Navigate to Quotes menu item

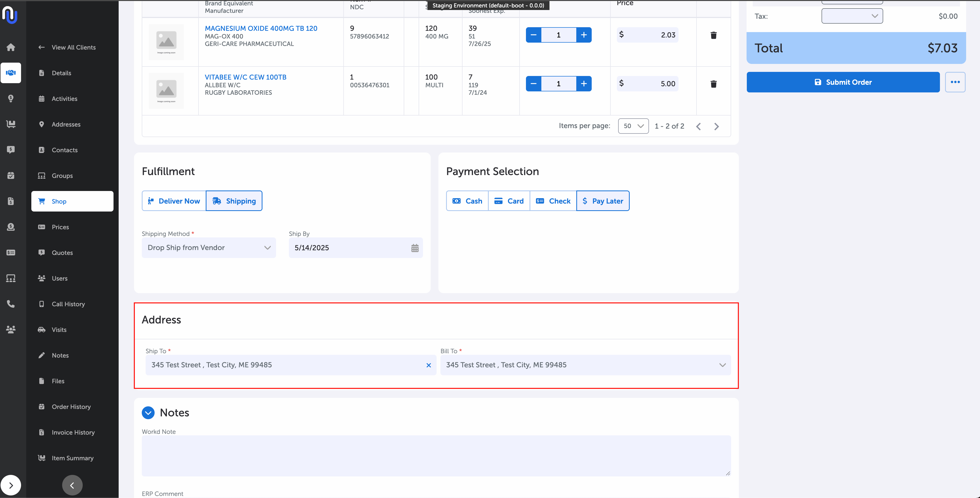[62, 252]
